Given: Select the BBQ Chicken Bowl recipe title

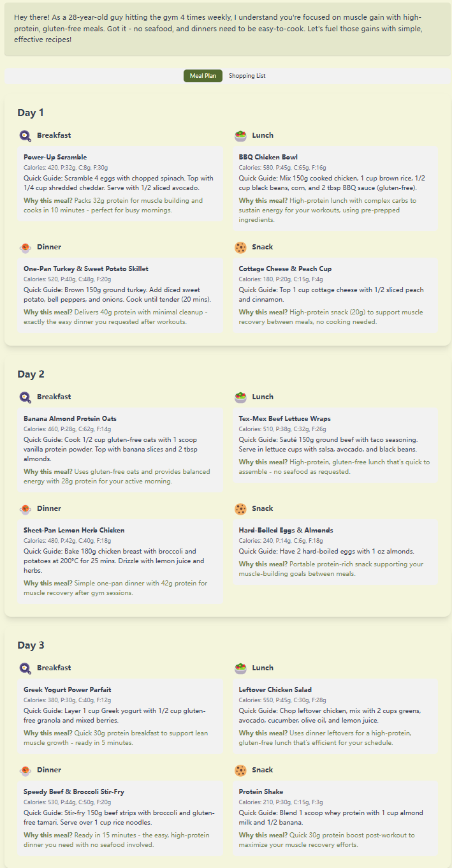Looking at the screenshot, I should pos(268,157).
